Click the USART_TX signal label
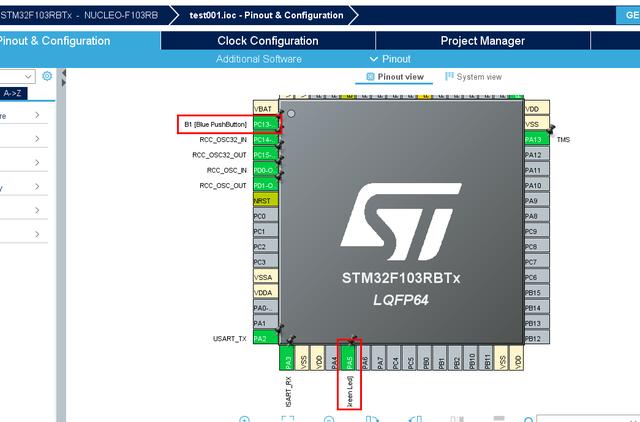The height and width of the screenshot is (422, 640). point(230,339)
